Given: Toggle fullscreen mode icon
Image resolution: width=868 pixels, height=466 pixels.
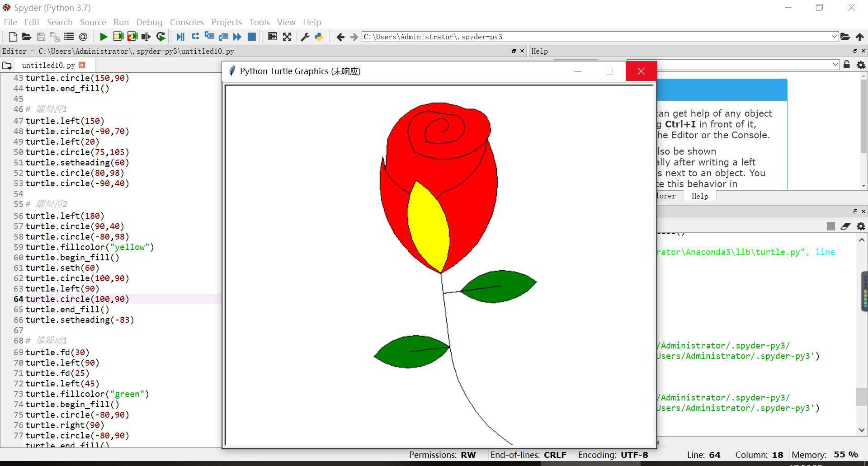Looking at the screenshot, I should 287,37.
